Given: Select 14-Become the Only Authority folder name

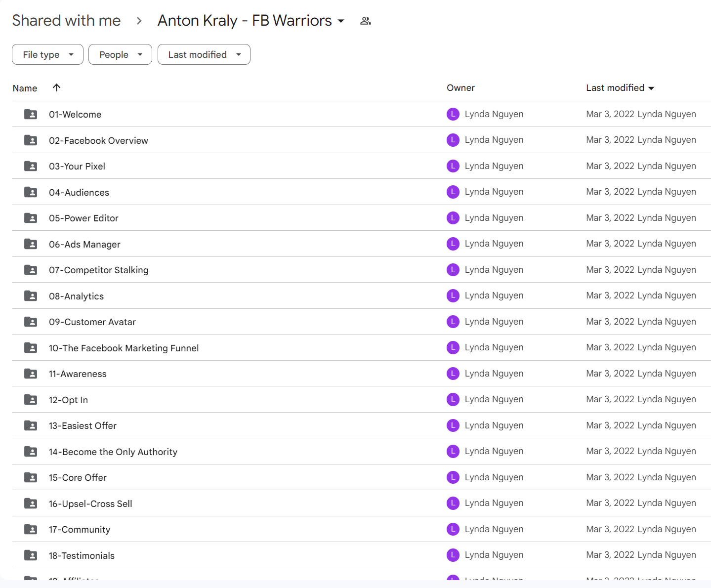Looking at the screenshot, I should tap(113, 452).
